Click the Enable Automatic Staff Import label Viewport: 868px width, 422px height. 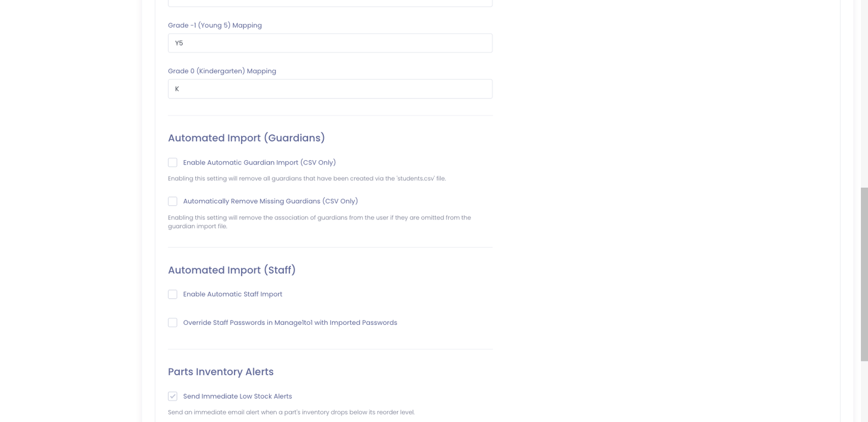point(233,294)
